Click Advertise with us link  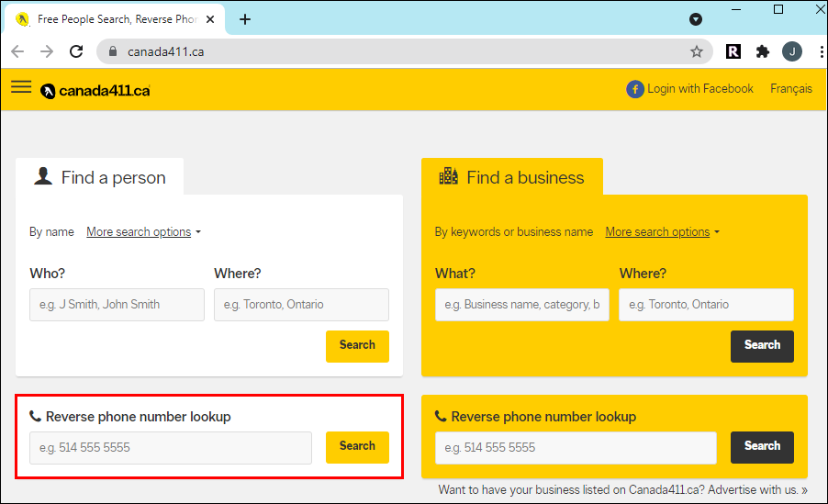click(x=757, y=489)
